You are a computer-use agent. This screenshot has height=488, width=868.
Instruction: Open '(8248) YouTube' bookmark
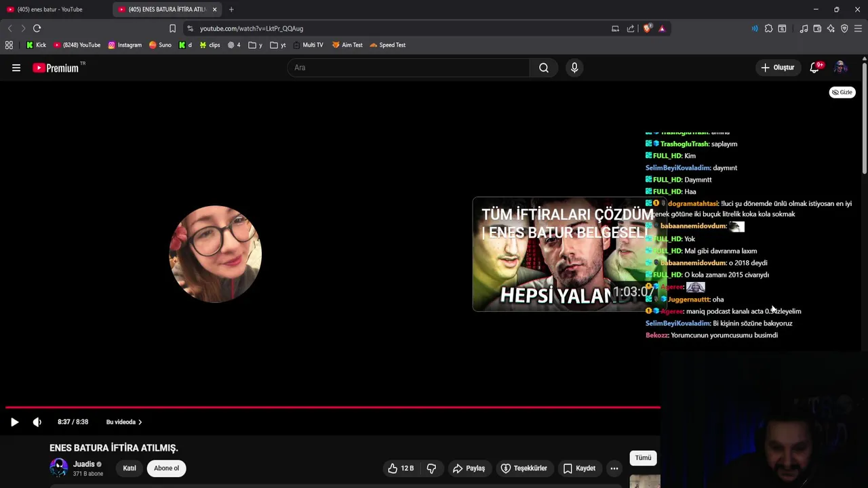pyautogui.click(x=77, y=45)
